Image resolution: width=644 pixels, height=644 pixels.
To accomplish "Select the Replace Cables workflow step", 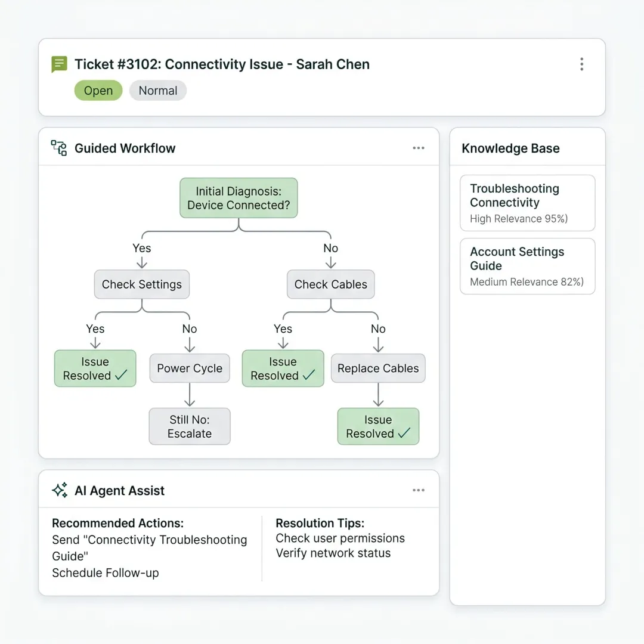I will coord(378,369).
